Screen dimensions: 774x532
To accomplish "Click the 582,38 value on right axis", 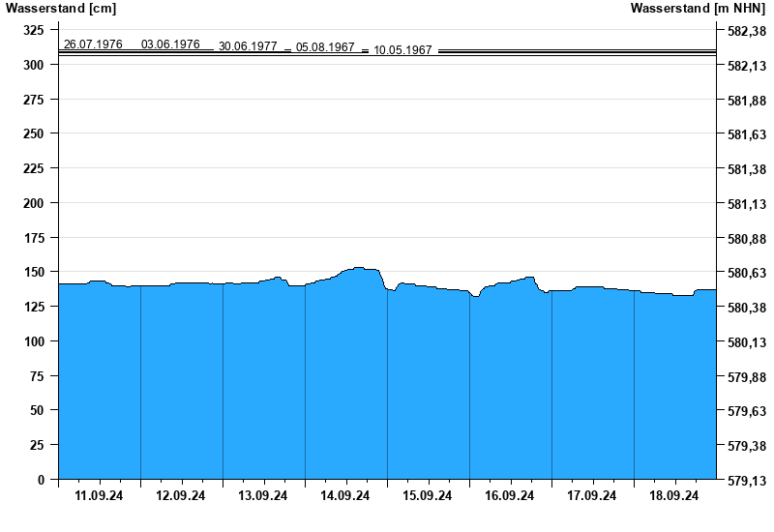I will click(x=746, y=31).
